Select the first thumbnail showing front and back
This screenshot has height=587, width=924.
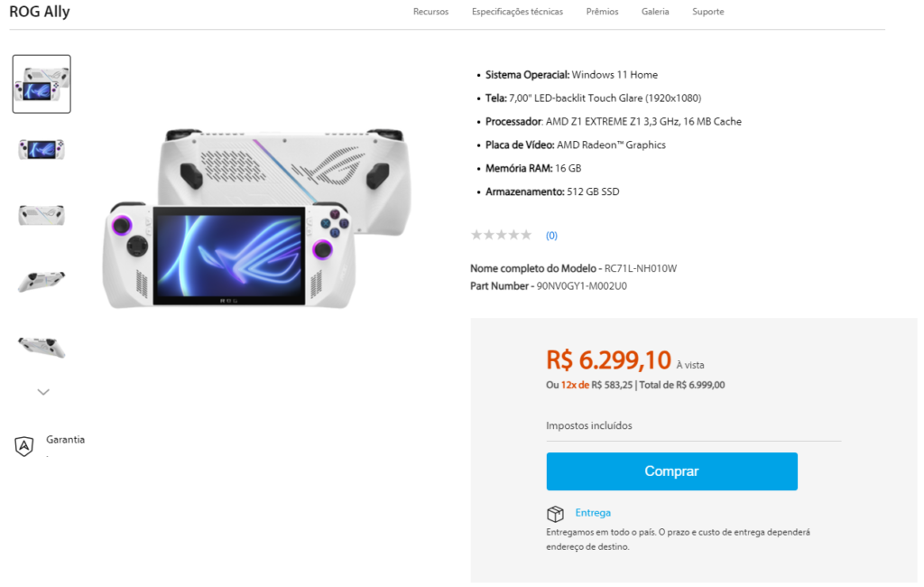pyautogui.click(x=42, y=84)
